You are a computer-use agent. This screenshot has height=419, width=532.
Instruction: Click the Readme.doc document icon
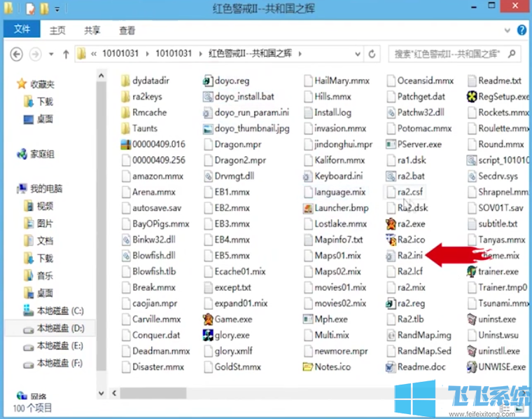(x=391, y=366)
